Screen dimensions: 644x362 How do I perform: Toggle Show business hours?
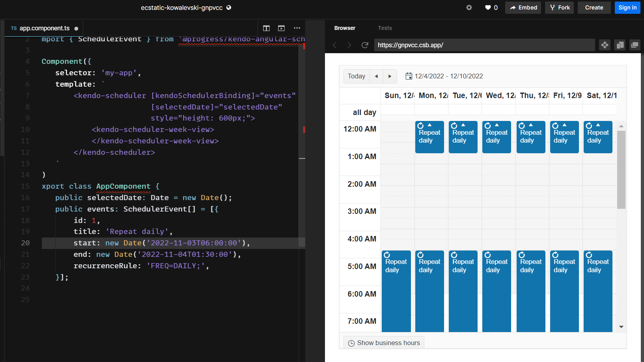click(384, 343)
